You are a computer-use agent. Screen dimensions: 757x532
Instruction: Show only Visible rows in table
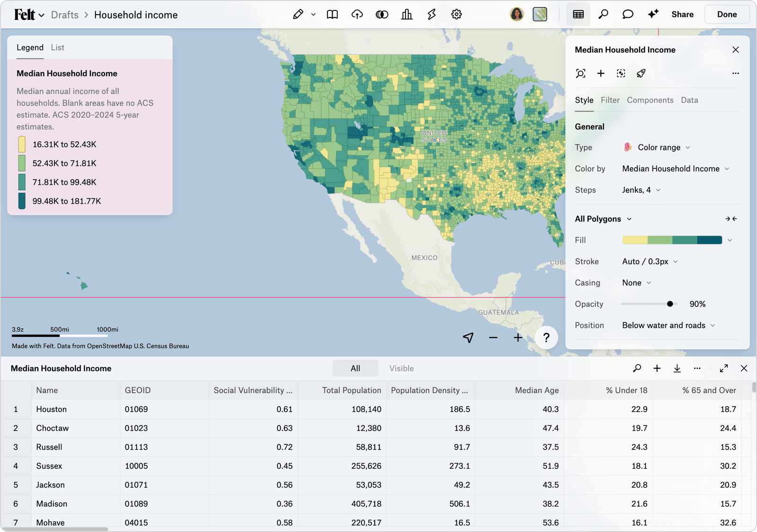tap(402, 368)
